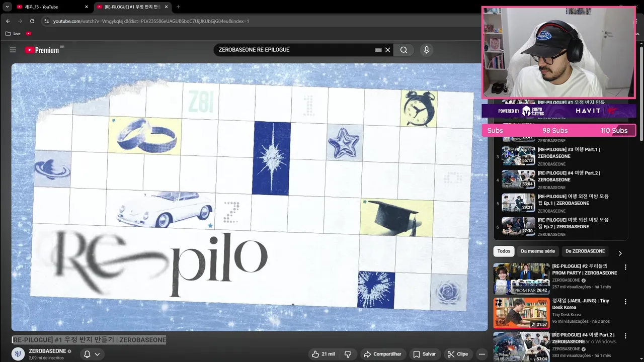Open tab search dropdown in browser

coord(7,7)
